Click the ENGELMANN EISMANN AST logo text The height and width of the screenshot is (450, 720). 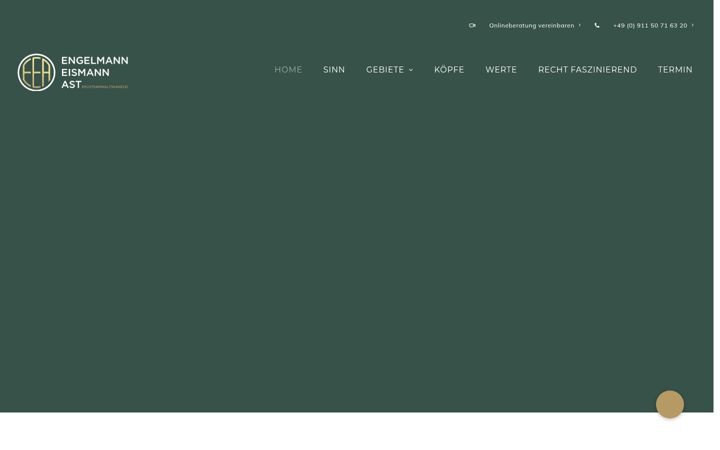(95, 73)
